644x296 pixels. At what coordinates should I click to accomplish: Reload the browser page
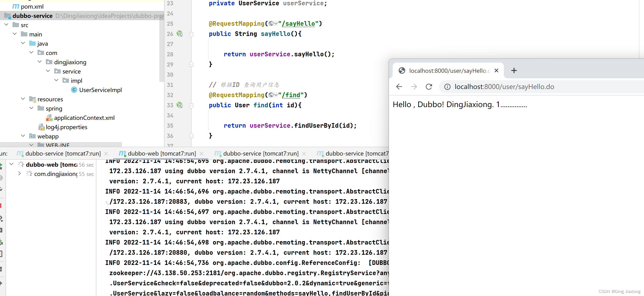coord(429,87)
